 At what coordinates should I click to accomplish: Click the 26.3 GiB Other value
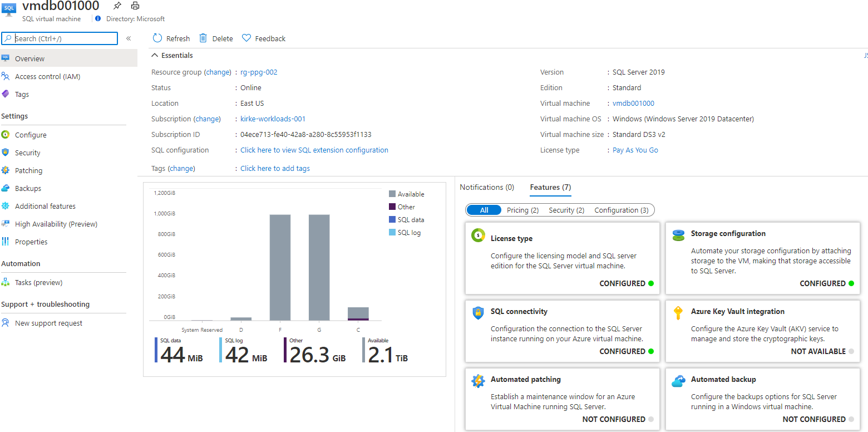318,354
